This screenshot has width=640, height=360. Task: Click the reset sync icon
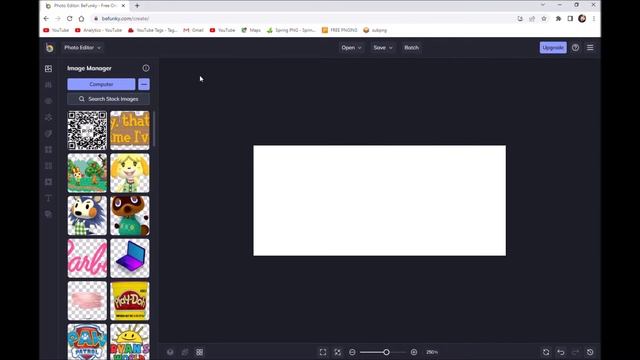pyautogui.click(x=546, y=352)
